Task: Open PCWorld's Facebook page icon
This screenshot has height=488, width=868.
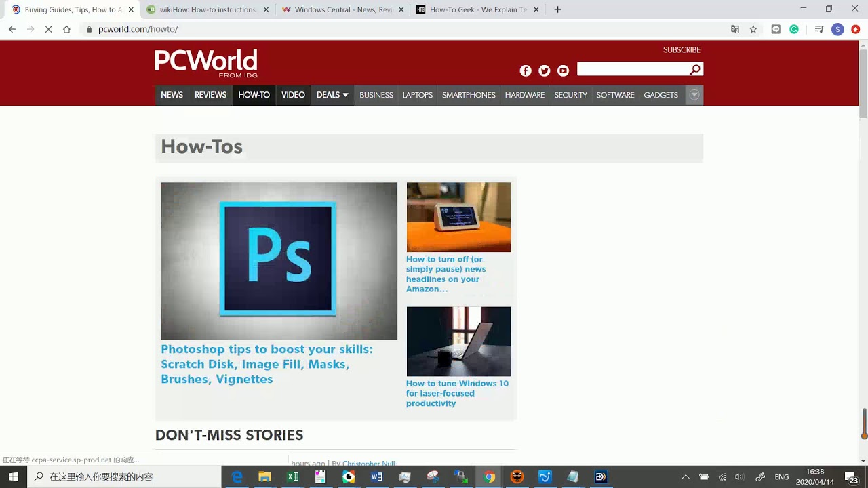Action: pyautogui.click(x=526, y=70)
